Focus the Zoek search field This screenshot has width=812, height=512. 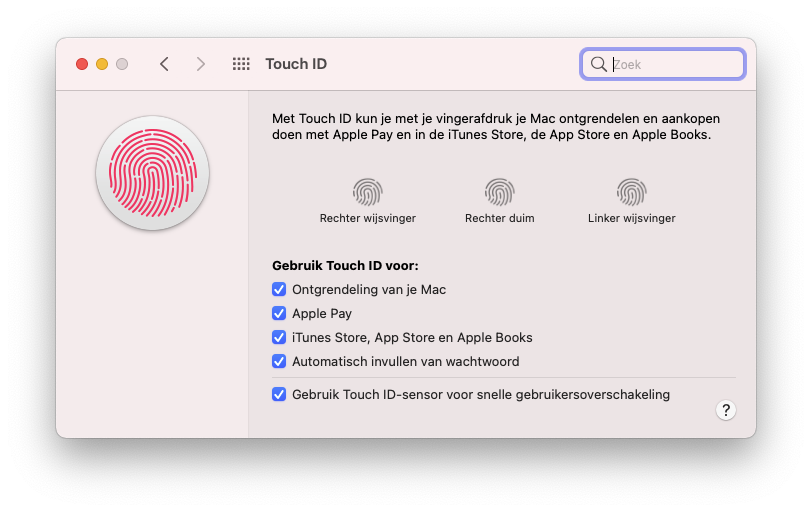[x=662, y=64]
